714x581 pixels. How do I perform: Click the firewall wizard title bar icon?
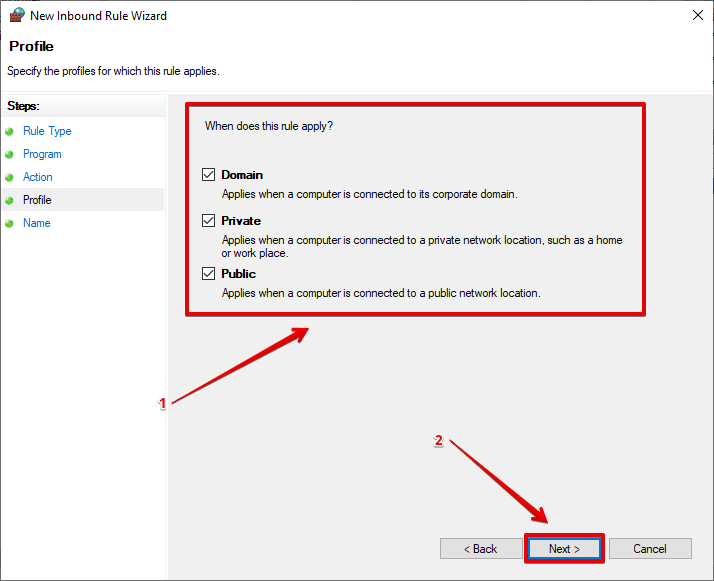click(x=17, y=15)
